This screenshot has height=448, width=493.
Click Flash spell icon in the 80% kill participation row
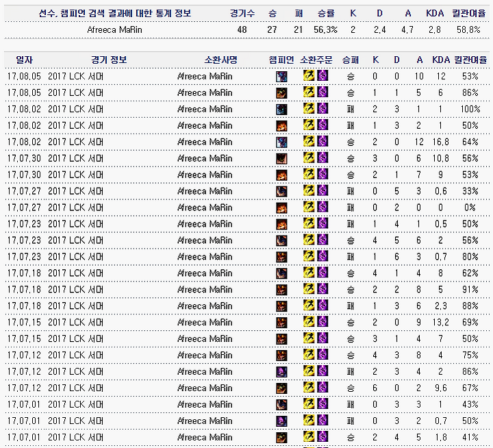(309, 256)
